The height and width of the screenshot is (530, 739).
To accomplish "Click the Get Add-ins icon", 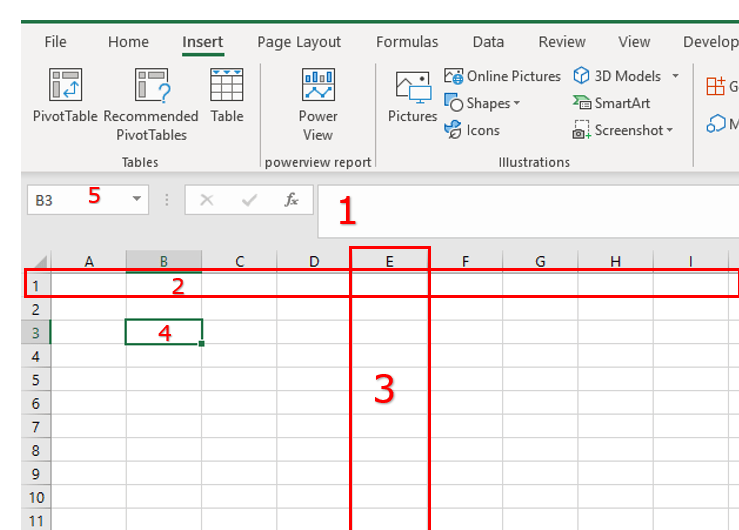I will [715, 86].
